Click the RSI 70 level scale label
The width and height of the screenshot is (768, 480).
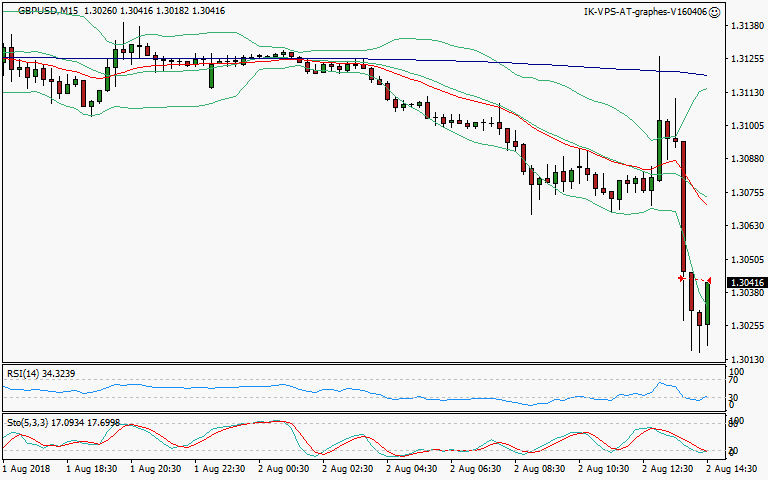[734, 381]
